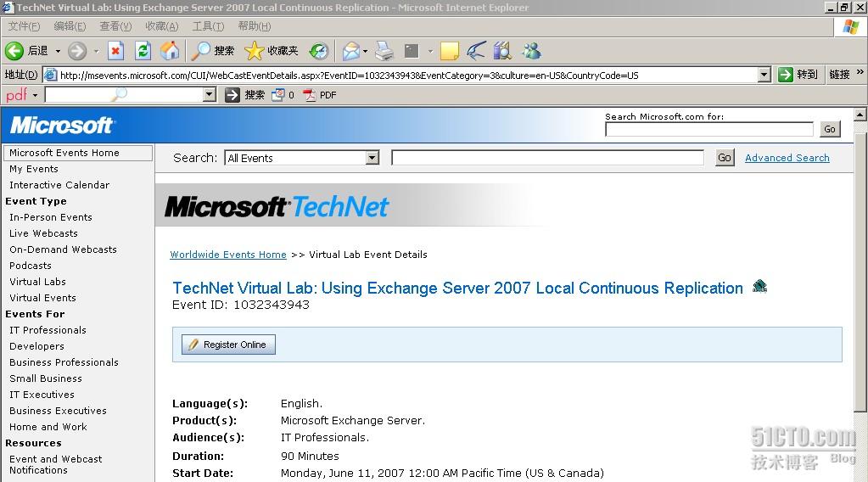
Task: Select Business Professionals in sidebar
Action: [x=64, y=361]
